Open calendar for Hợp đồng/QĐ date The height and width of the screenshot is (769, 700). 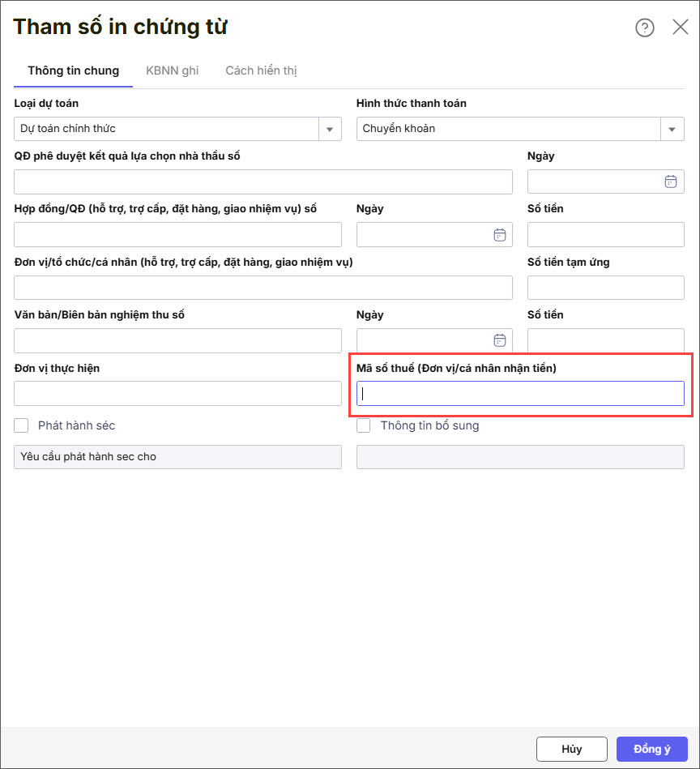[500, 235]
